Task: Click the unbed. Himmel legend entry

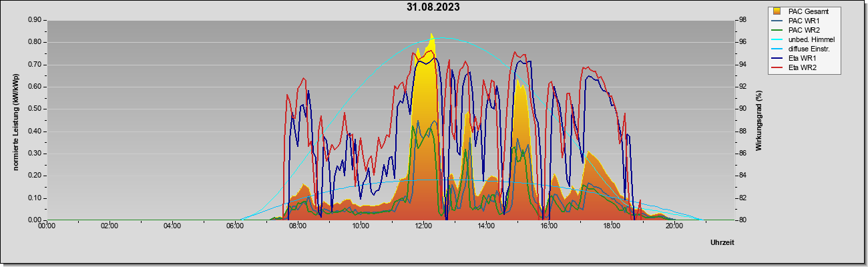Action: [x=811, y=39]
